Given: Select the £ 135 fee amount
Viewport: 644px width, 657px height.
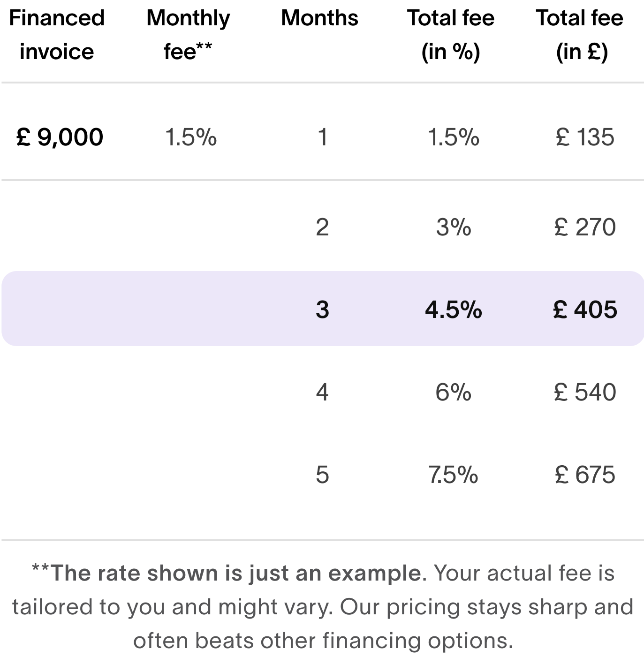Looking at the screenshot, I should 584,137.
